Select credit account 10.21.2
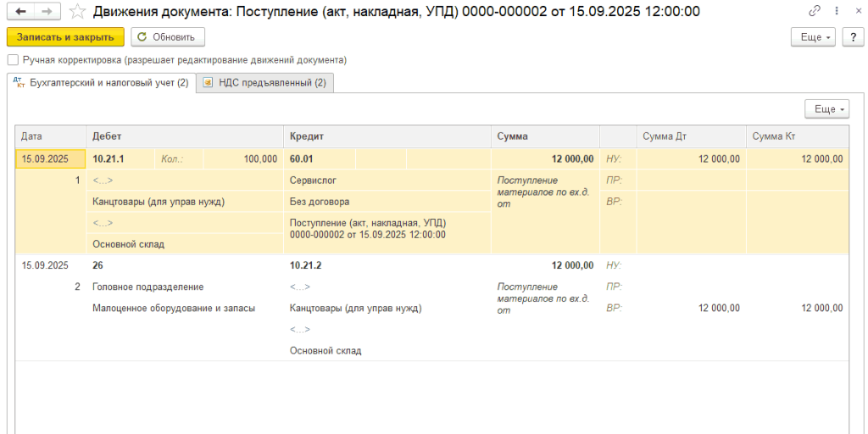The width and height of the screenshot is (868, 434). coord(387,265)
